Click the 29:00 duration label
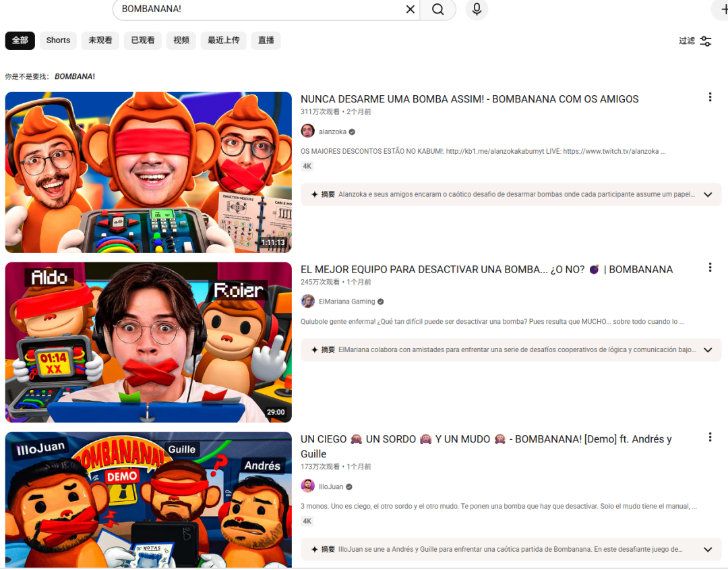This screenshot has height=570, width=728. (x=276, y=412)
